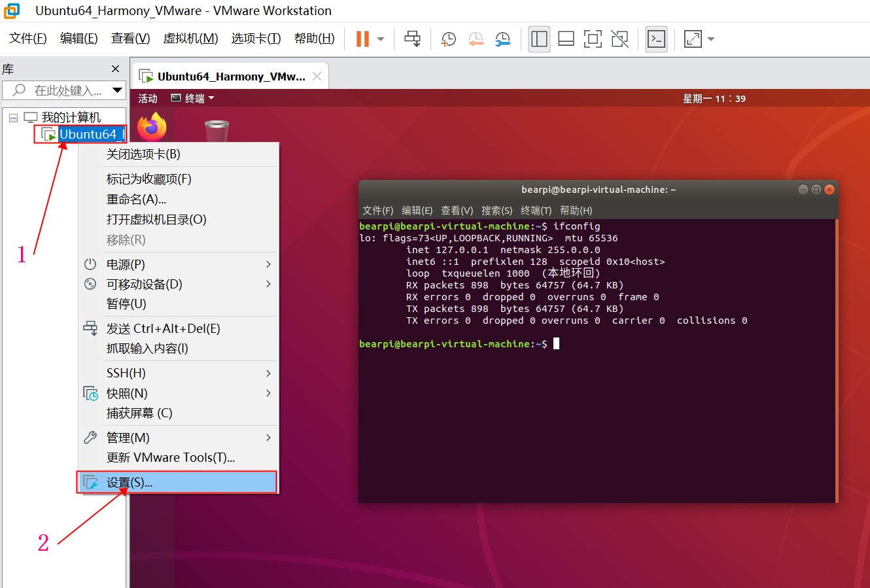Open 搜索(S) menu in the terminal window
Viewport: 870px width, 588px height.
(497, 211)
